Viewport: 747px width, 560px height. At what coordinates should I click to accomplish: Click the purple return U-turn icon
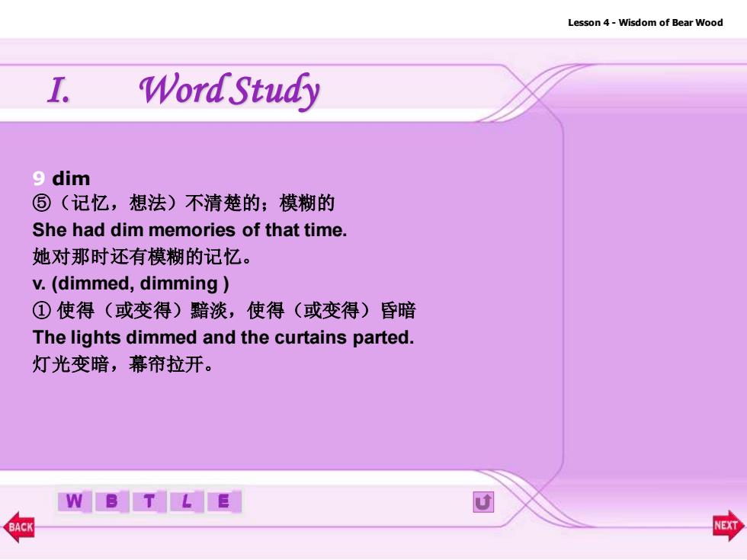(x=483, y=502)
